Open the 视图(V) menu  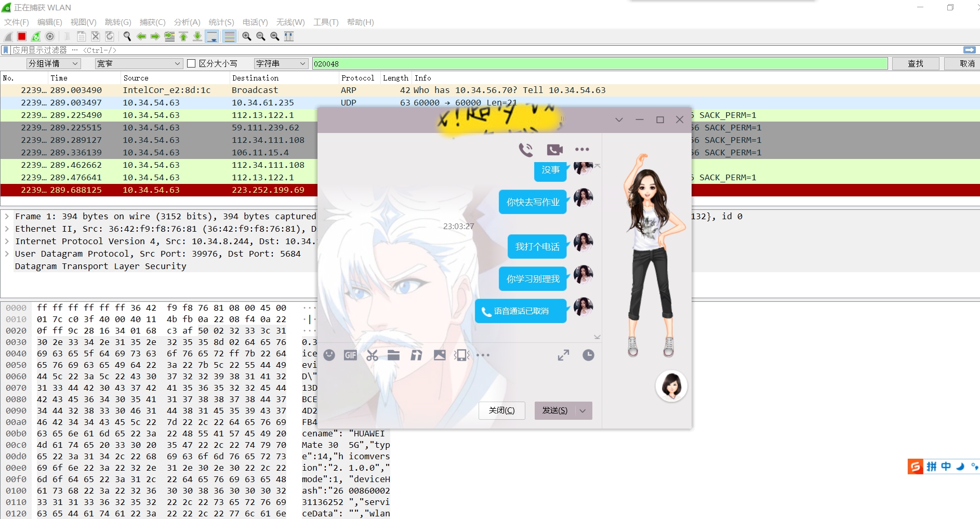[84, 22]
